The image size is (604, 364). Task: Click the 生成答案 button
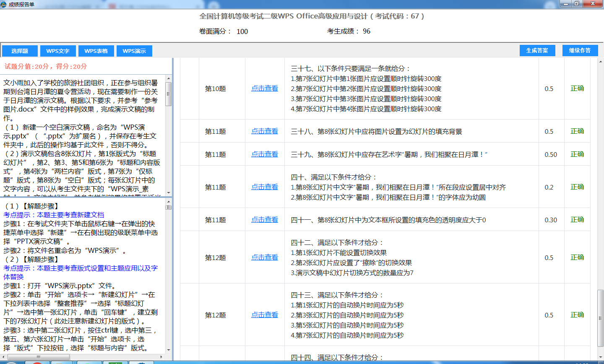pos(537,50)
